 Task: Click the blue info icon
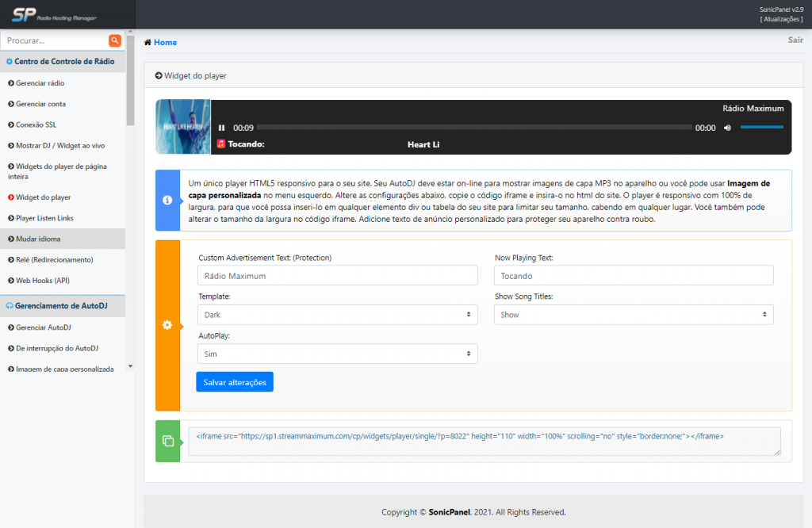(x=167, y=200)
